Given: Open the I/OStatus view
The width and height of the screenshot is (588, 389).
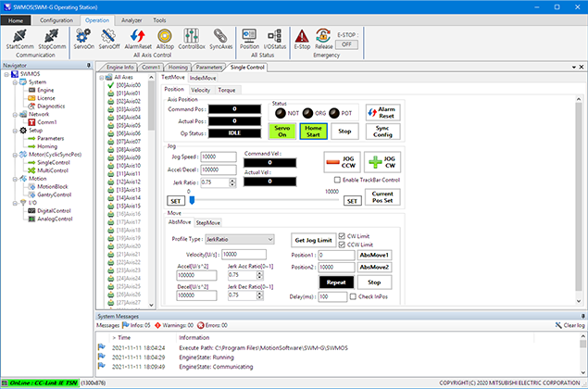Looking at the screenshot, I should click(274, 37).
